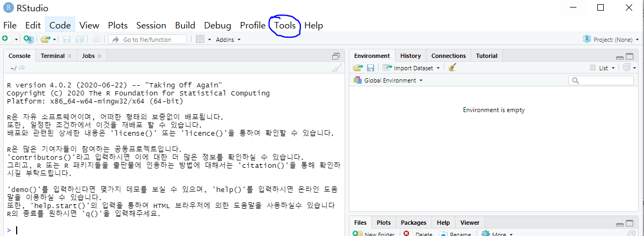Select the Console tab
Image resolution: width=644 pixels, height=236 pixels.
click(x=19, y=56)
